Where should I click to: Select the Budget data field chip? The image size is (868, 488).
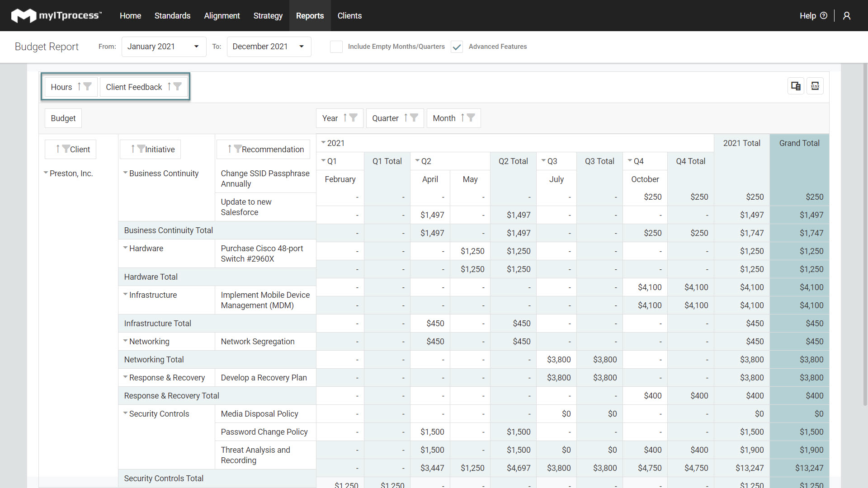point(63,118)
